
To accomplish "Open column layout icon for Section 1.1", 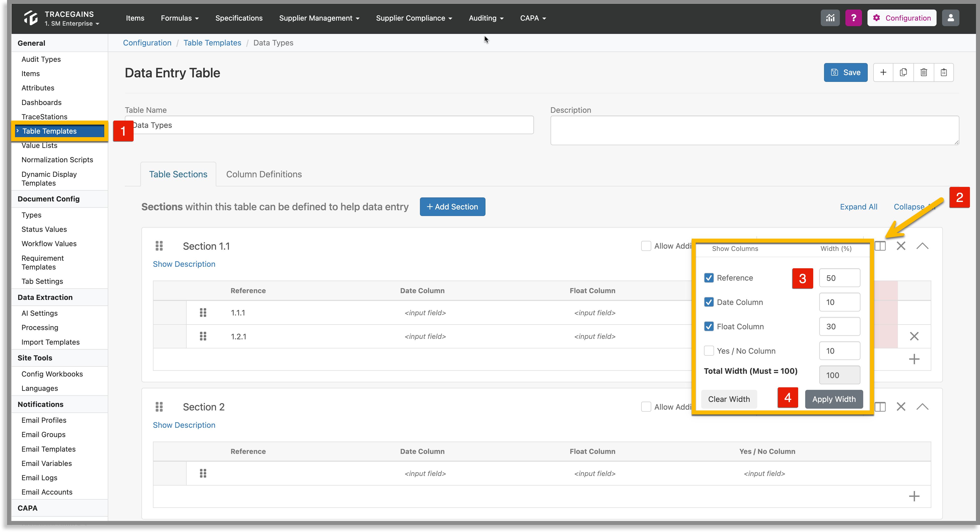I will [x=880, y=246].
